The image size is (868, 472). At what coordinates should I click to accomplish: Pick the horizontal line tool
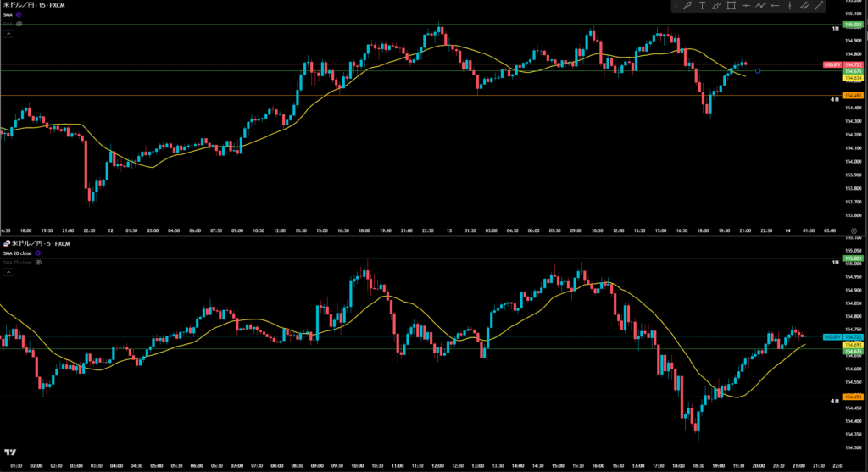pos(745,6)
